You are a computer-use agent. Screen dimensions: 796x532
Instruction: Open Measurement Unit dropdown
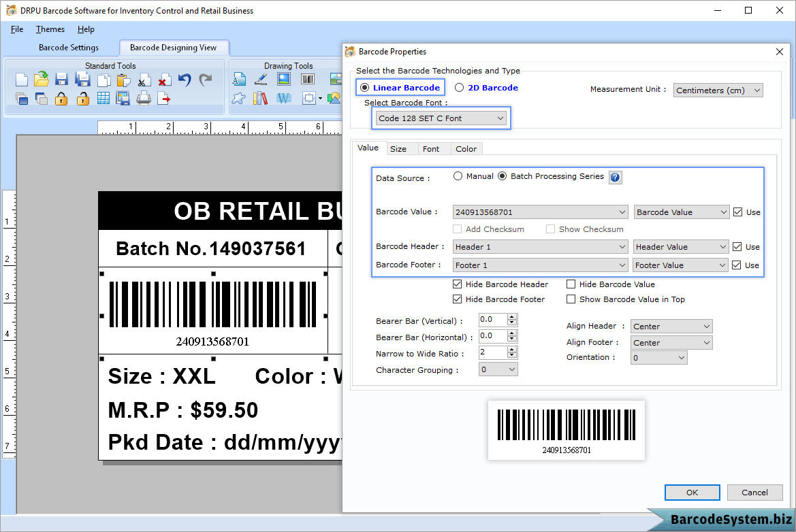pos(718,90)
